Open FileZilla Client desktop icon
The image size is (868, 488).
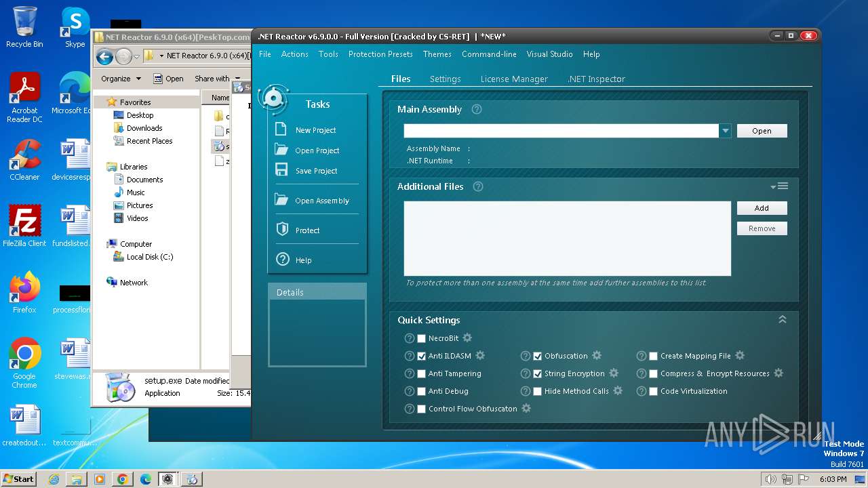click(24, 226)
